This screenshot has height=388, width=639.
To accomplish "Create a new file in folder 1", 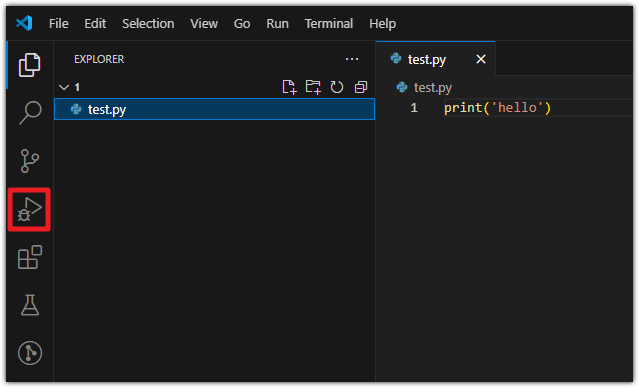I will [x=289, y=87].
